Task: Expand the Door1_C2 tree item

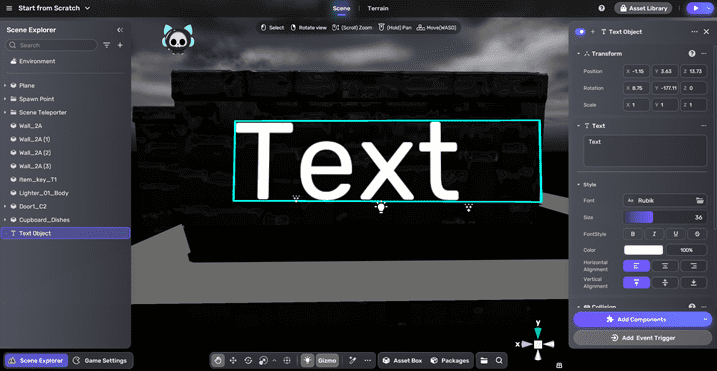Action: pos(5,206)
